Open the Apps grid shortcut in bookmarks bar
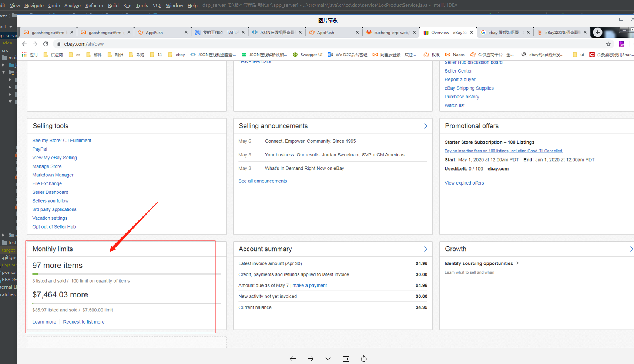634x364 pixels. 30,54
